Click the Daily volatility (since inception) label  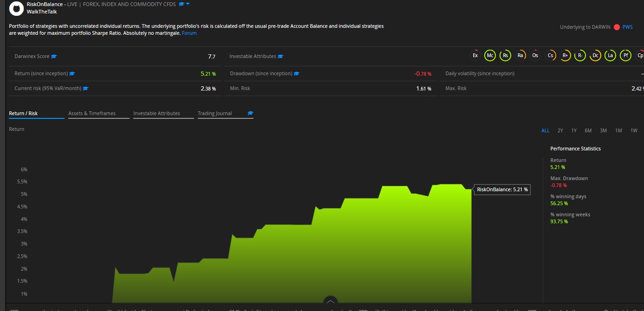(480, 73)
